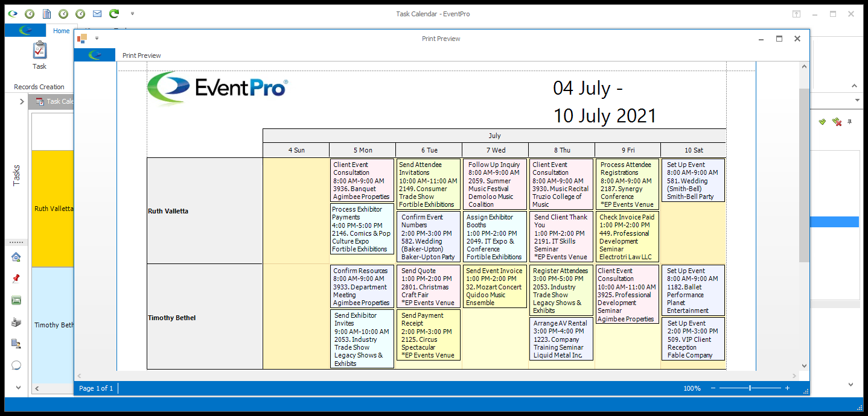Click the Tasks vertical navigation label

click(16, 175)
